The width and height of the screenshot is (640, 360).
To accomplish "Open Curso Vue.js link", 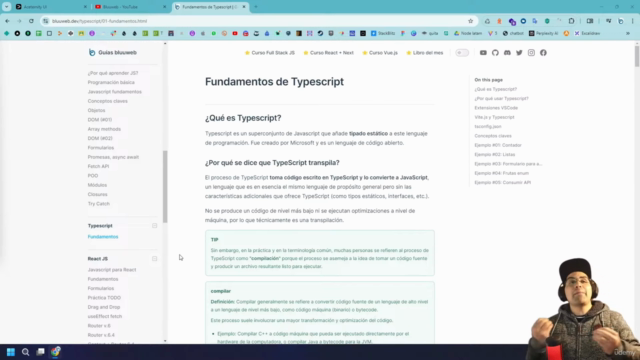I will 380,53.
